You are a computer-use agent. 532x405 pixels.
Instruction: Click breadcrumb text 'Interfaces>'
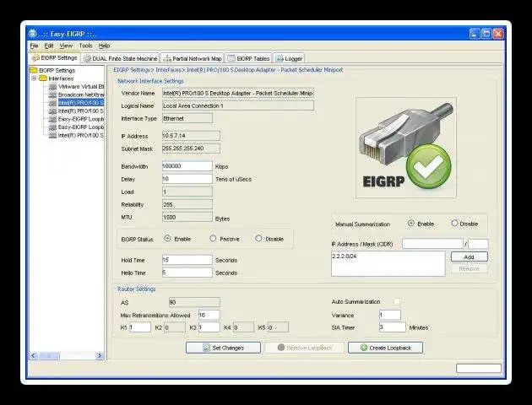[171, 70]
